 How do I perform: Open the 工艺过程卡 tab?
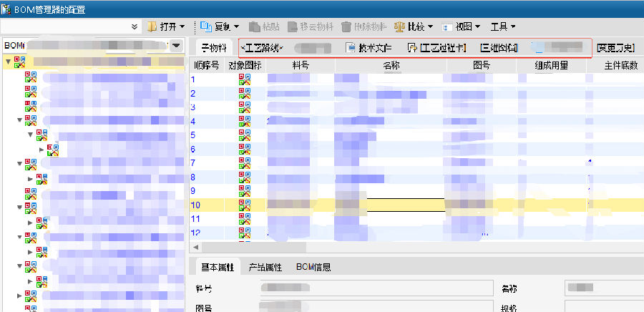436,48
